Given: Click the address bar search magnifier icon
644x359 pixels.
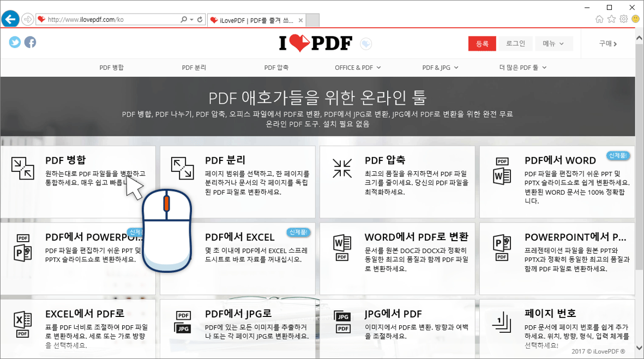Looking at the screenshot, I should tap(184, 19).
